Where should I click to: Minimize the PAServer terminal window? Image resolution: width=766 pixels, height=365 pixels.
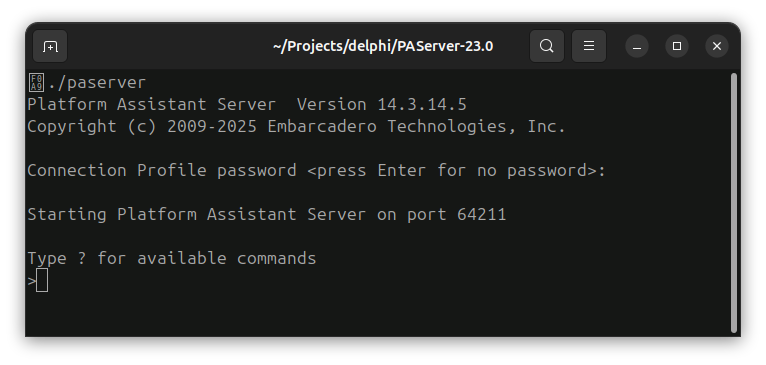[x=637, y=46]
